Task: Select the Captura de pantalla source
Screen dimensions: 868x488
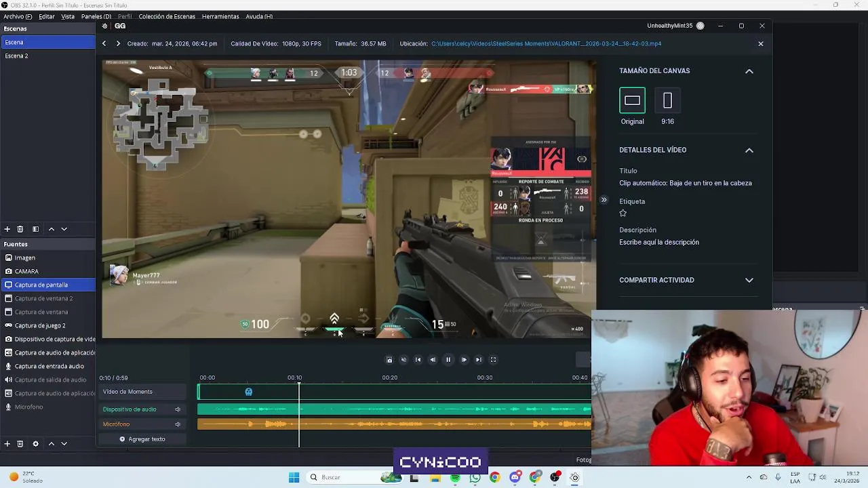Action: click(x=47, y=285)
